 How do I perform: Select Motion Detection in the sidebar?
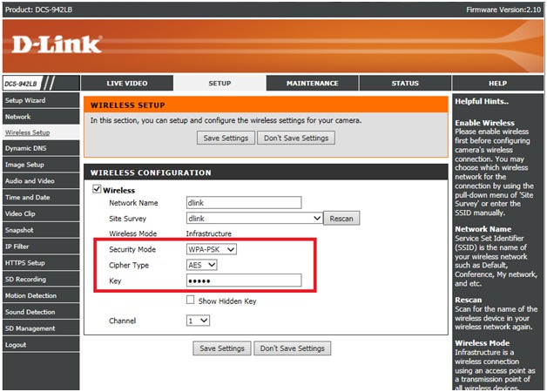[30, 295]
